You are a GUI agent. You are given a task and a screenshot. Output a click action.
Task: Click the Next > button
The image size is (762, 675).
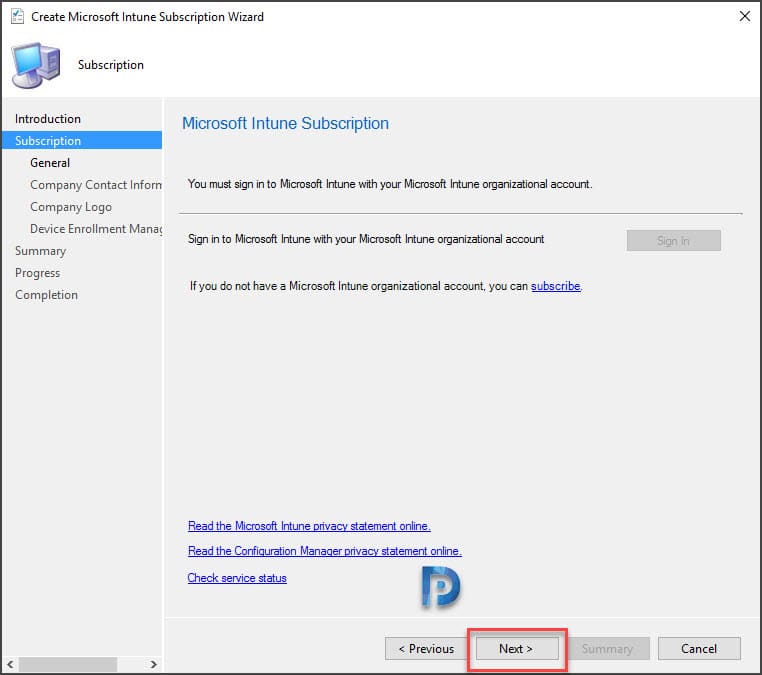point(517,649)
